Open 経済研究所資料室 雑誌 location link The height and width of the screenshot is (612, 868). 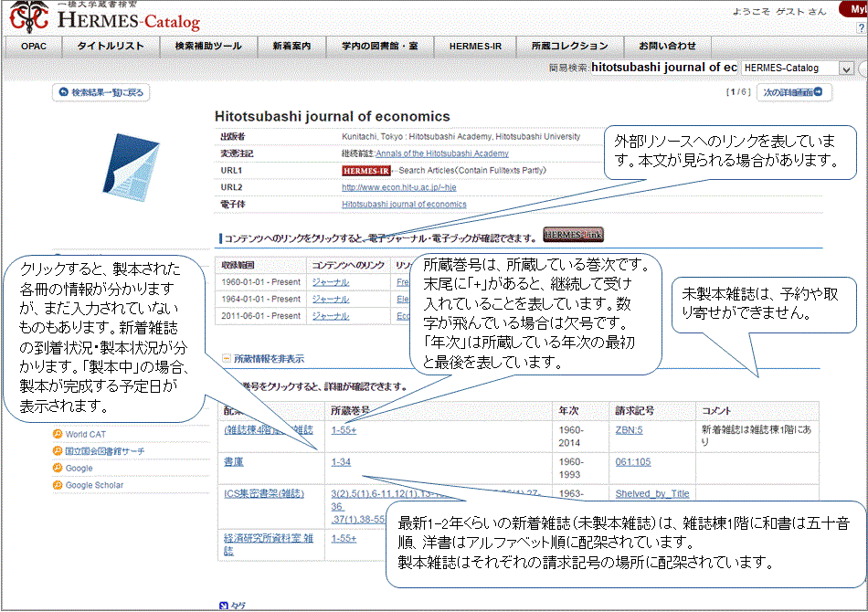pyautogui.click(x=269, y=544)
